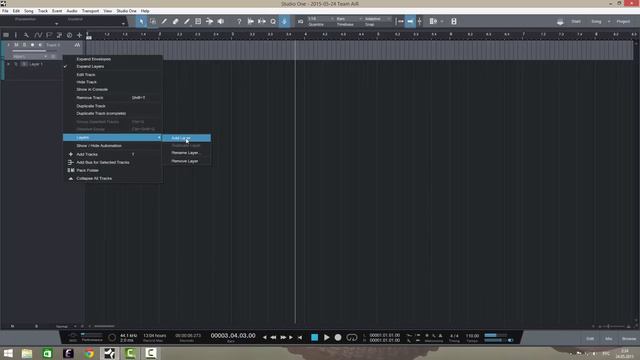This screenshot has width=640, height=360.
Task: Open the Song page button
Action: (596, 21)
